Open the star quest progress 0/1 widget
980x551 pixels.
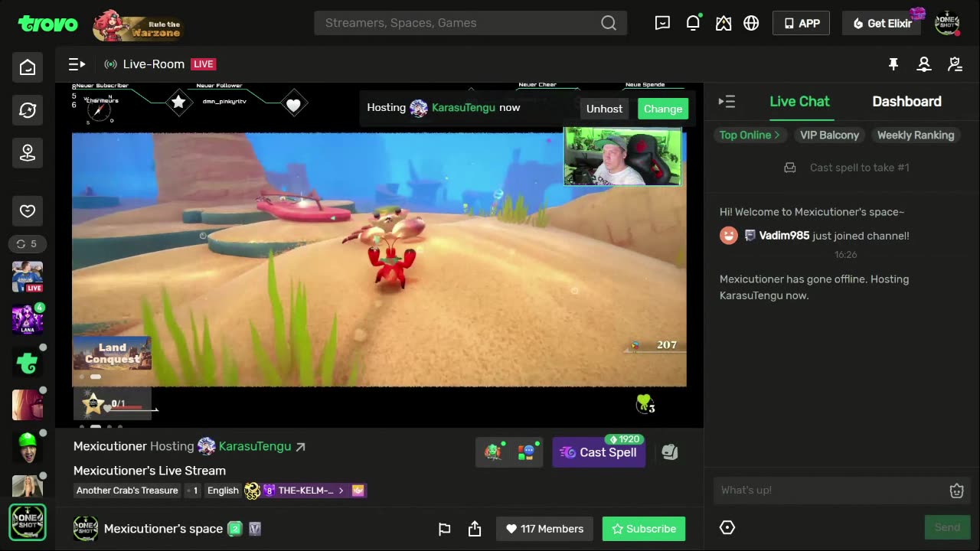[113, 403]
